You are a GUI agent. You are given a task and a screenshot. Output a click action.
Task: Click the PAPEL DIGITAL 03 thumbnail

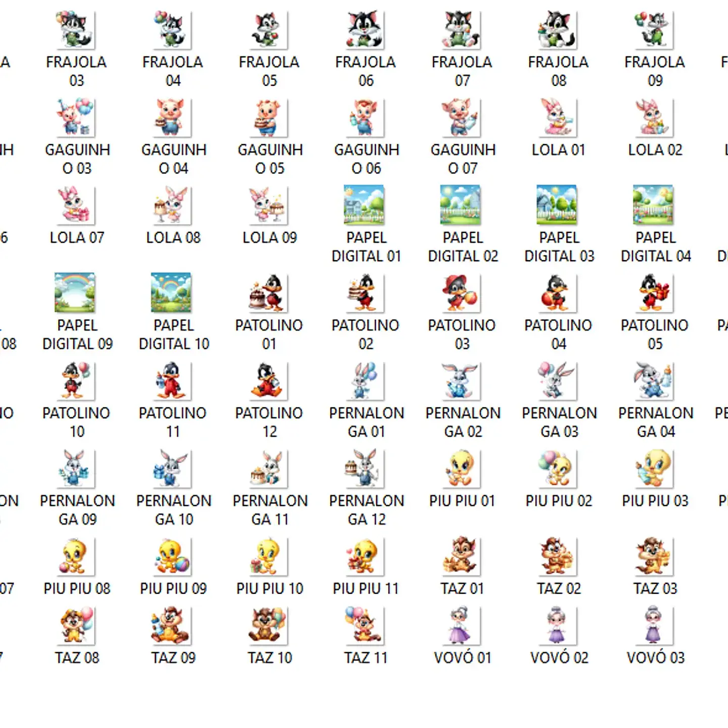(557, 205)
